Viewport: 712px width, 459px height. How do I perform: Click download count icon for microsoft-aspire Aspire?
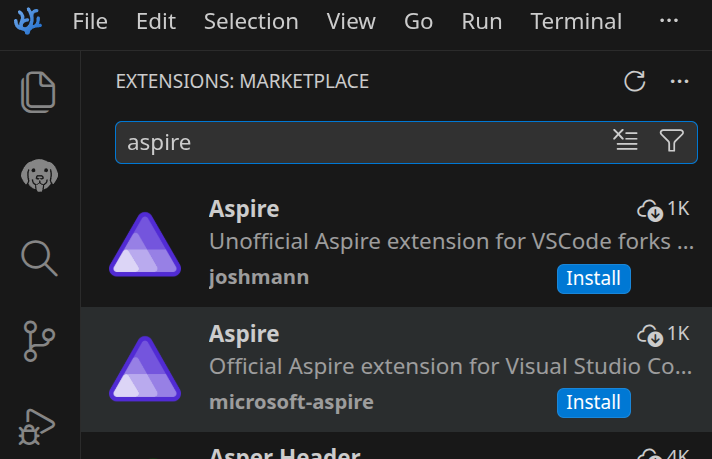pyautogui.click(x=650, y=335)
